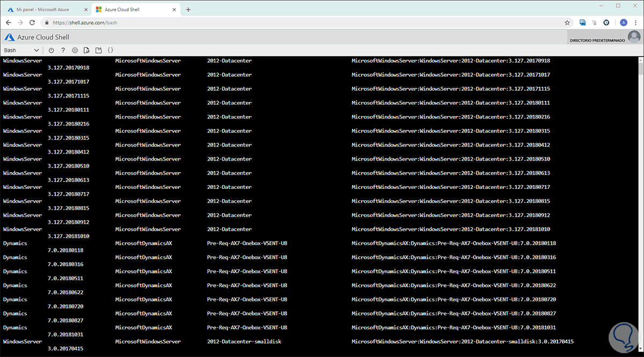Switch to the Mi panel - Microsoft Azure tab
The image size is (644, 357).
coord(46,10)
